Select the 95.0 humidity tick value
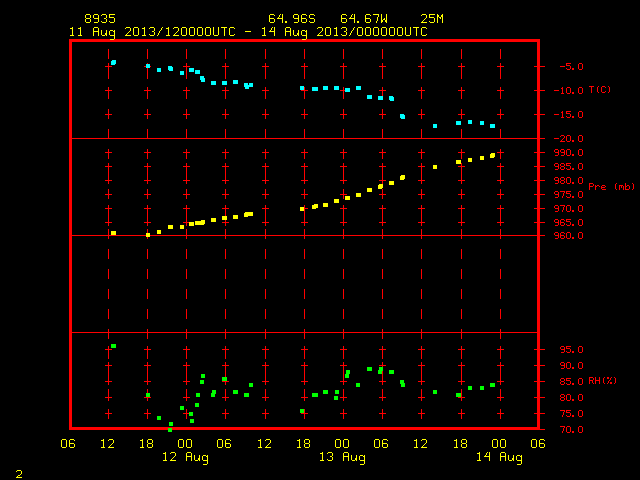Viewport: 640px width, 480px height. coord(571,350)
